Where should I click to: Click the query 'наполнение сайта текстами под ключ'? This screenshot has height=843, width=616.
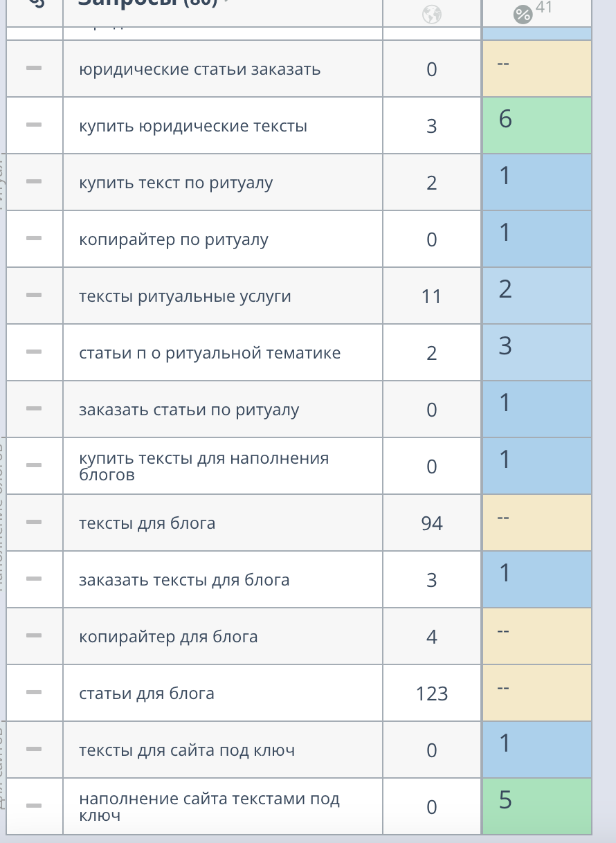coord(209,806)
